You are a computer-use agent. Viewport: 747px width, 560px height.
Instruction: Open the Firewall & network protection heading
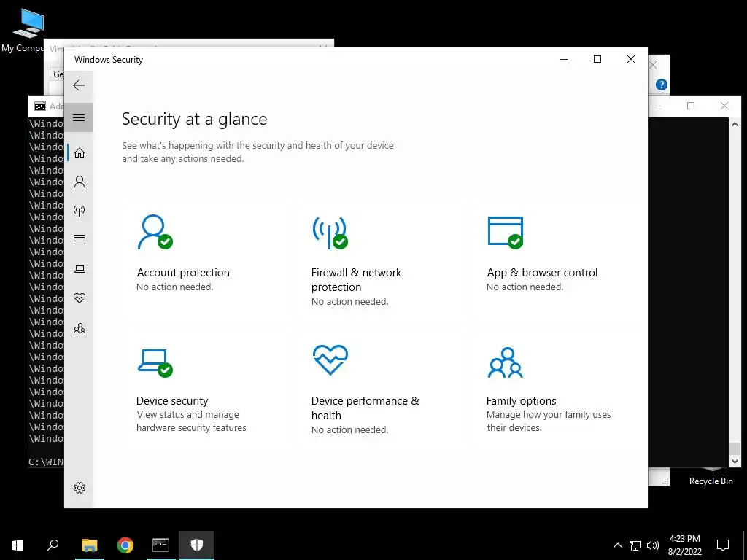point(356,279)
